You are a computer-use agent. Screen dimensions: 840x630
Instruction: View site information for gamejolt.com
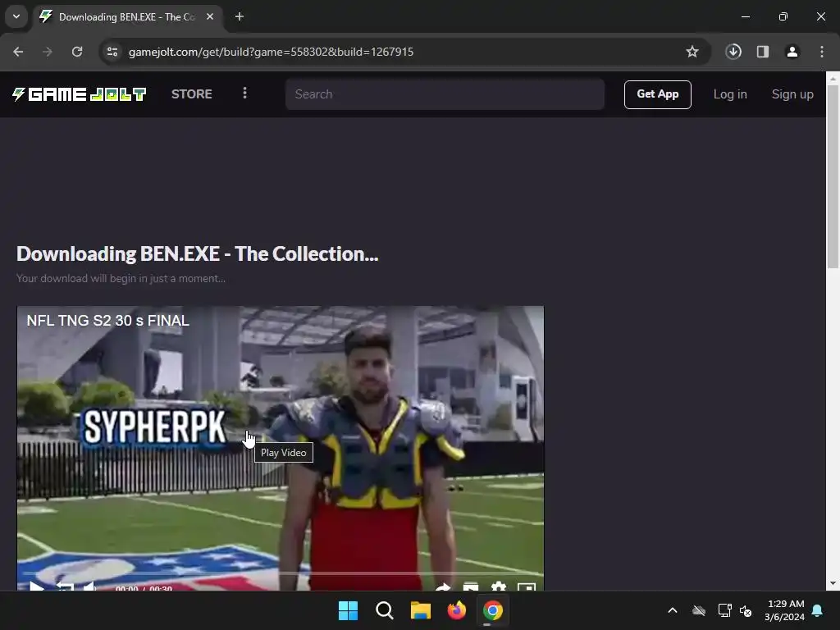tap(112, 52)
